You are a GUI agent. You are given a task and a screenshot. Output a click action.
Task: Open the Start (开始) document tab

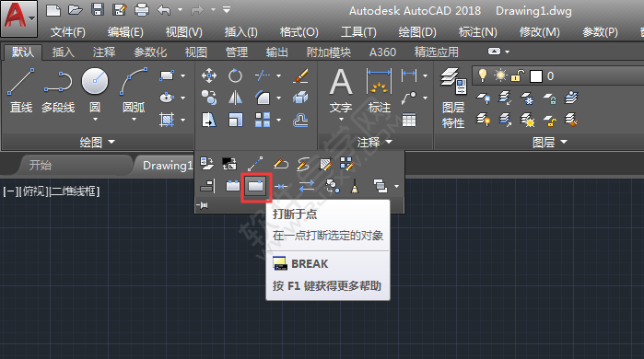pyautogui.click(x=41, y=166)
